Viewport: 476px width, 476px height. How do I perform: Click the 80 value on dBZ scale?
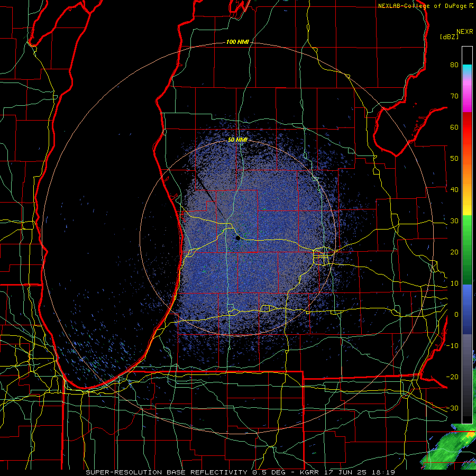click(x=454, y=65)
